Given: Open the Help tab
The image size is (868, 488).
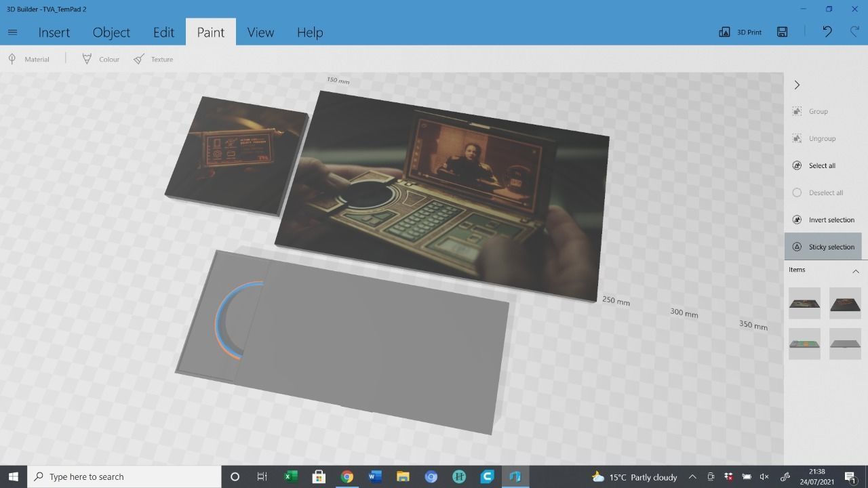Looking at the screenshot, I should click(x=310, y=33).
